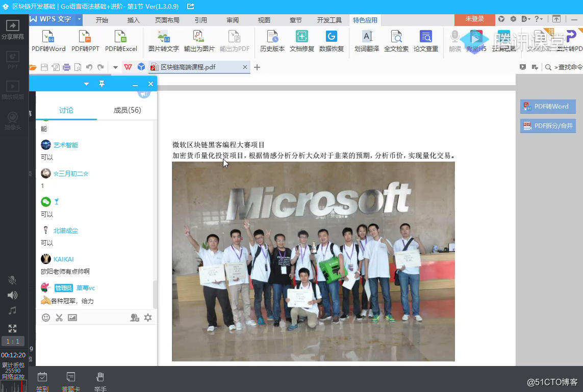Click the 朗读 read aloud icon
The height and width of the screenshot is (392, 583).
(455, 41)
